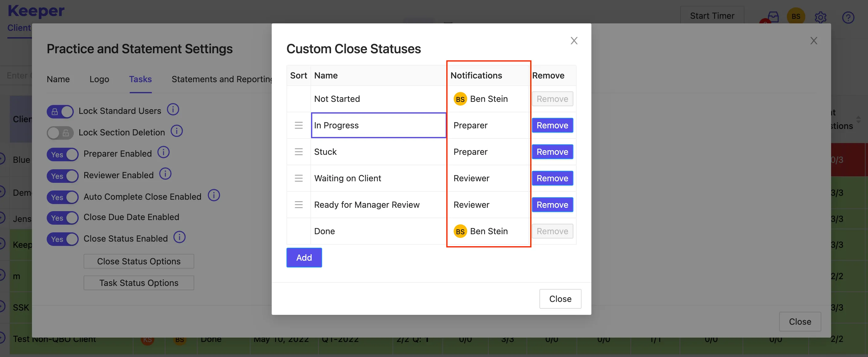Grab the sort handle for Waiting on Client
This screenshot has height=357, width=868.
[x=298, y=178]
